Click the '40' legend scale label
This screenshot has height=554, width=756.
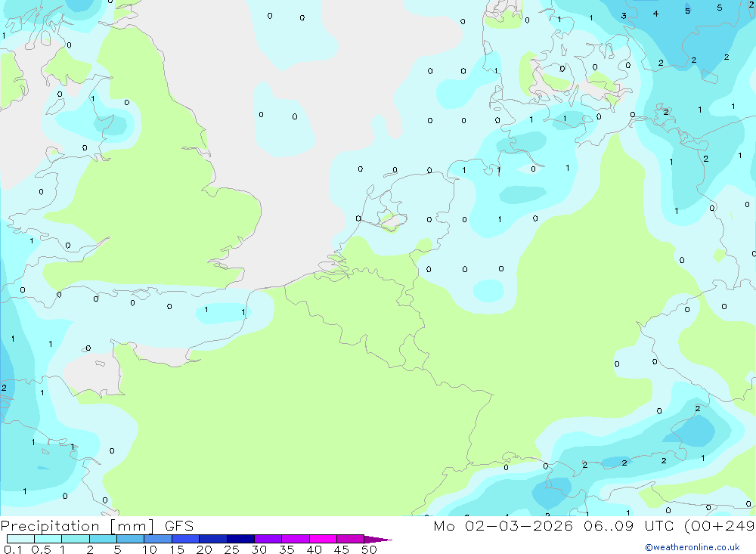(x=314, y=549)
